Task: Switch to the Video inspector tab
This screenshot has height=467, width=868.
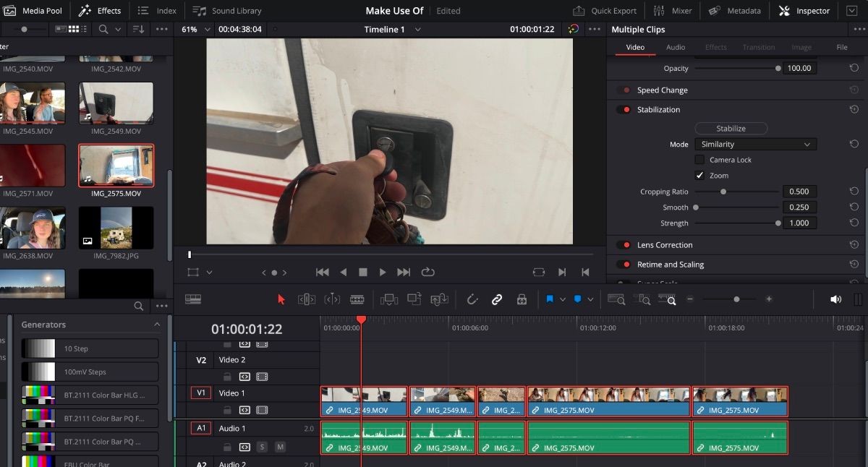Action: (x=635, y=47)
